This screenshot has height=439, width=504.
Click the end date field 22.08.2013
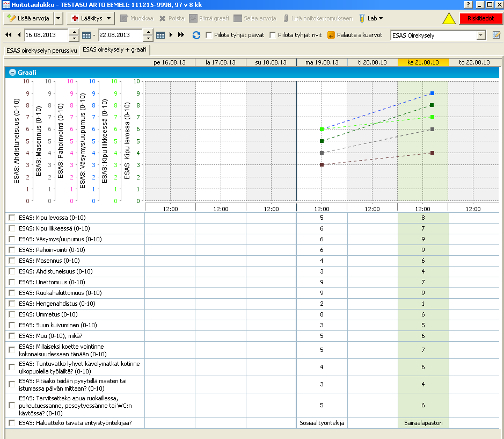[120, 35]
